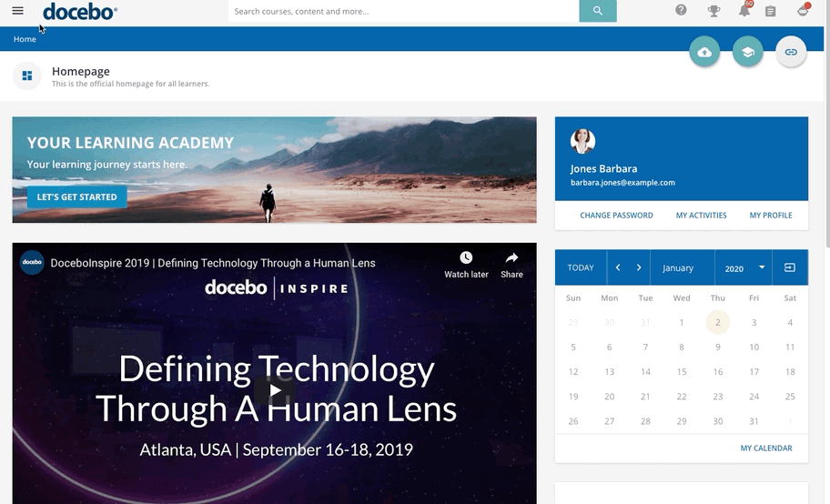Select January 13 in calendar

point(609,372)
